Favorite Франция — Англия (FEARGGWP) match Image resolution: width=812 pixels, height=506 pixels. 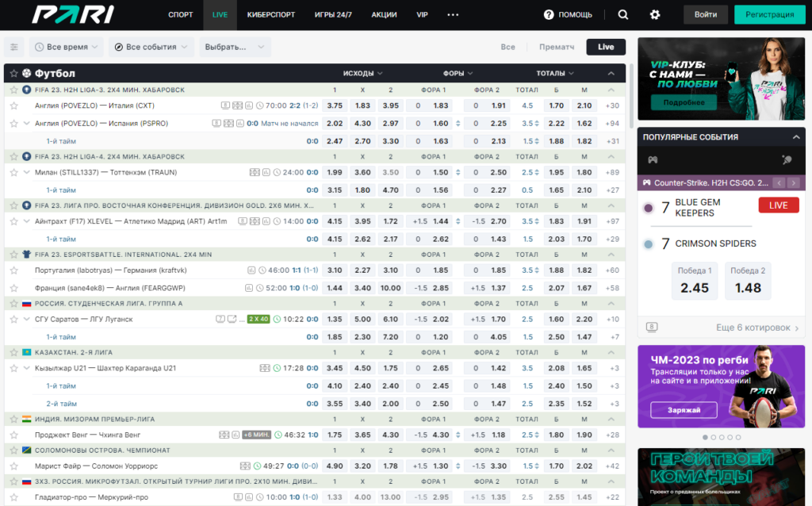tap(14, 288)
